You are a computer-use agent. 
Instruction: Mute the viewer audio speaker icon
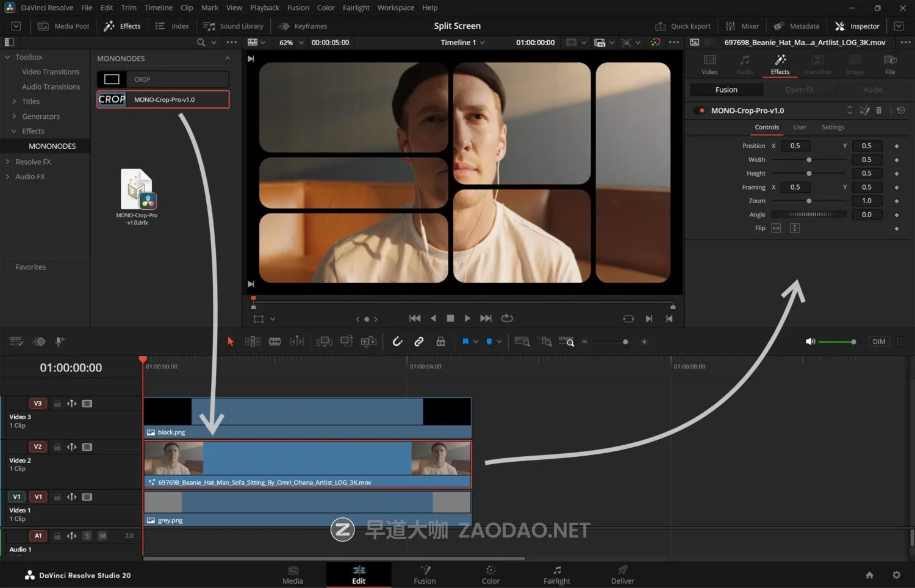(810, 342)
